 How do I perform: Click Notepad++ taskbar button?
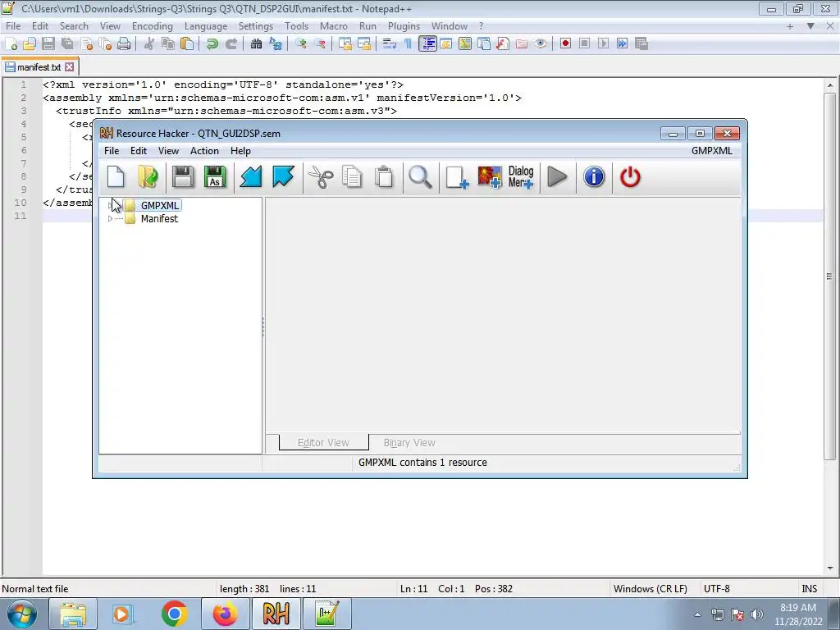[x=326, y=614]
